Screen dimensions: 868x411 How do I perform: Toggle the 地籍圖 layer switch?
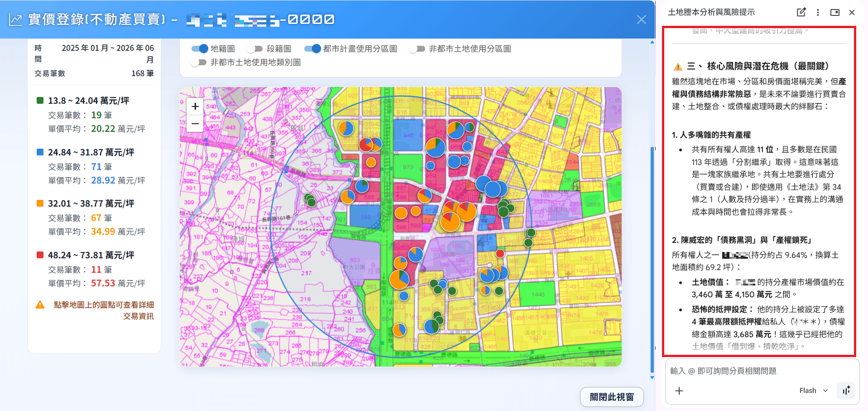(x=200, y=48)
